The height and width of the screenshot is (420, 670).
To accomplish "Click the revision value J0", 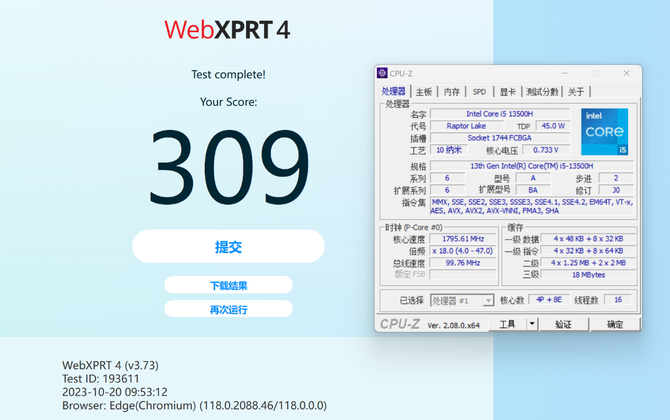I will (616, 190).
